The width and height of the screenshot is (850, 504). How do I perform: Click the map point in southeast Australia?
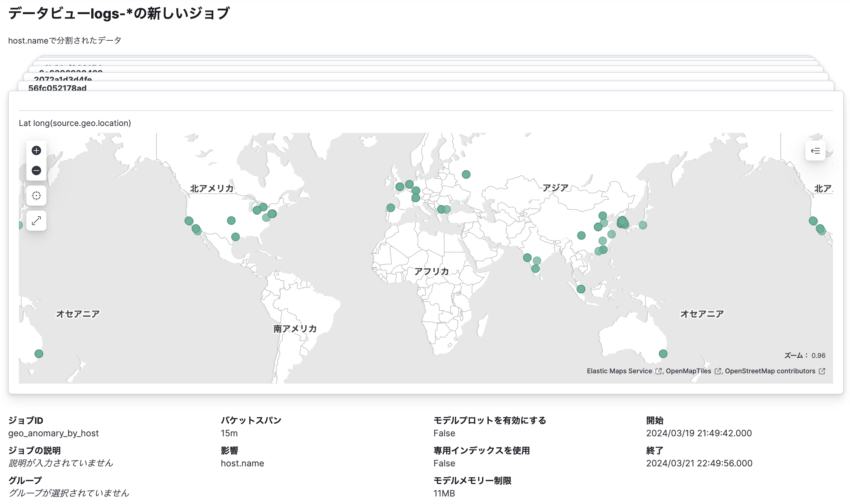(663, 354)
